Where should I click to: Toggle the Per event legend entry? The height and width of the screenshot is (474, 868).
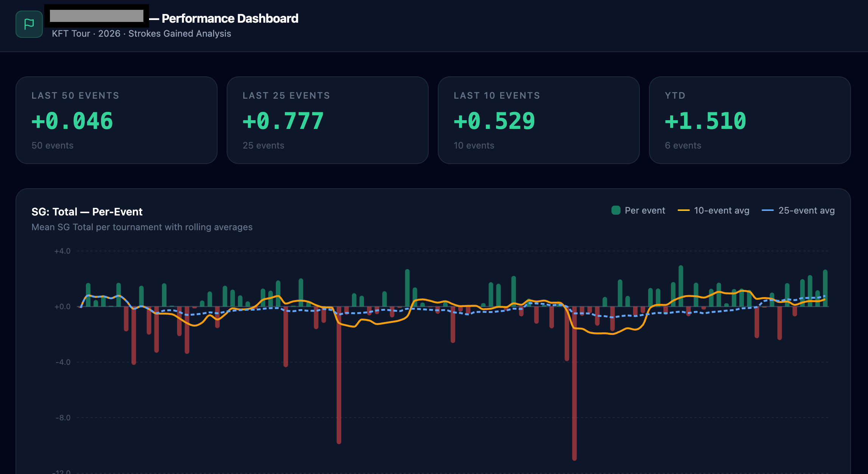644,211
